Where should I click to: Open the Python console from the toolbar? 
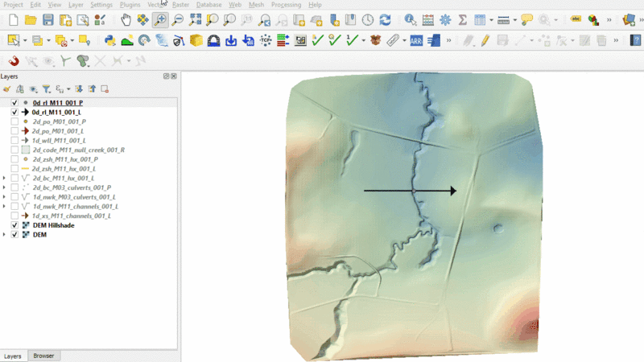point(109,39)
